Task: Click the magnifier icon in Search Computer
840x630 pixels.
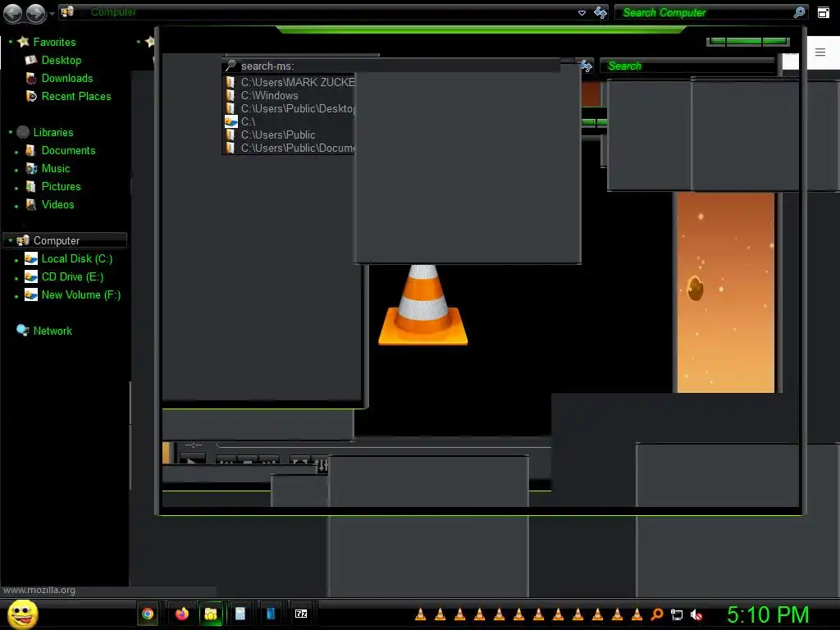Action: click(x=799, y=12)
